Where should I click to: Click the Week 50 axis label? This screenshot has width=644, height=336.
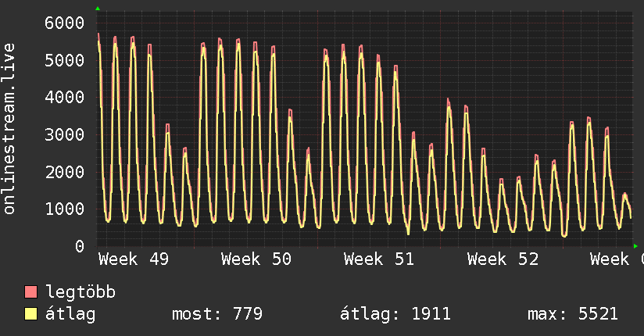click(256, 259)
